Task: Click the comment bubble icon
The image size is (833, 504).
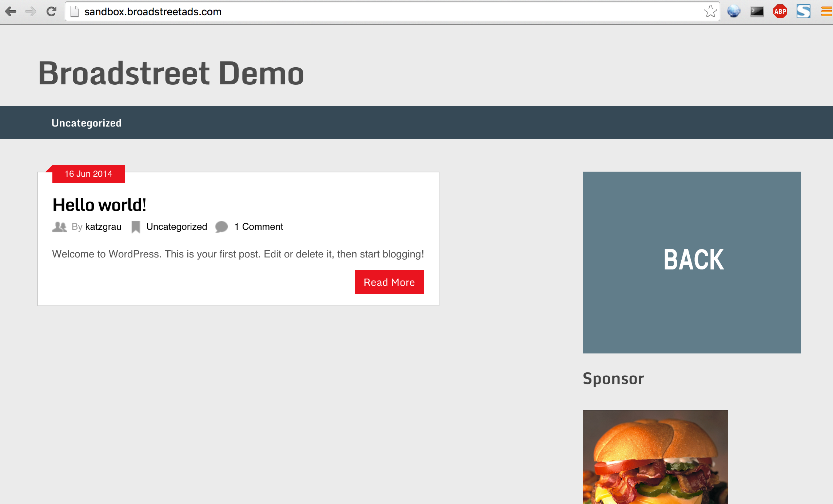Action: [221, 227]
